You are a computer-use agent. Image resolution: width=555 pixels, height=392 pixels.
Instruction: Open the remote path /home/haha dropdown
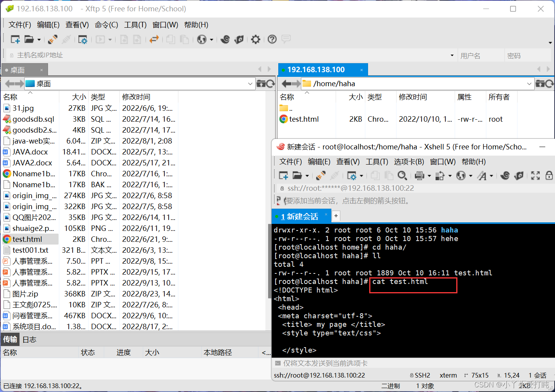pos(529,83)
